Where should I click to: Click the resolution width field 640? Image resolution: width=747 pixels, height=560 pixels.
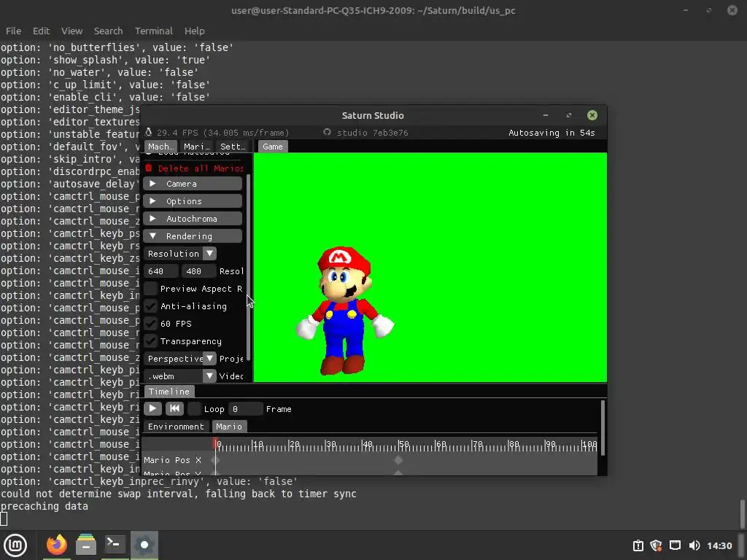point(161,271)
